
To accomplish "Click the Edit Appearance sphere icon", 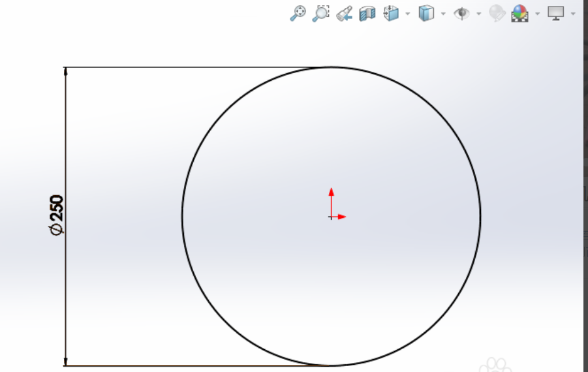I will click(497, 14).
